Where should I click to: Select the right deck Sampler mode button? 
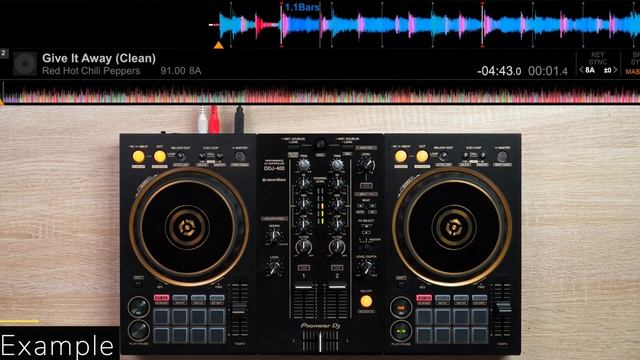479,298
